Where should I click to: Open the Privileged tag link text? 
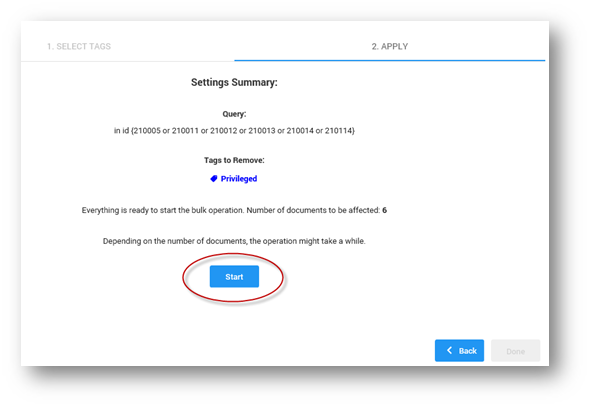239,179
